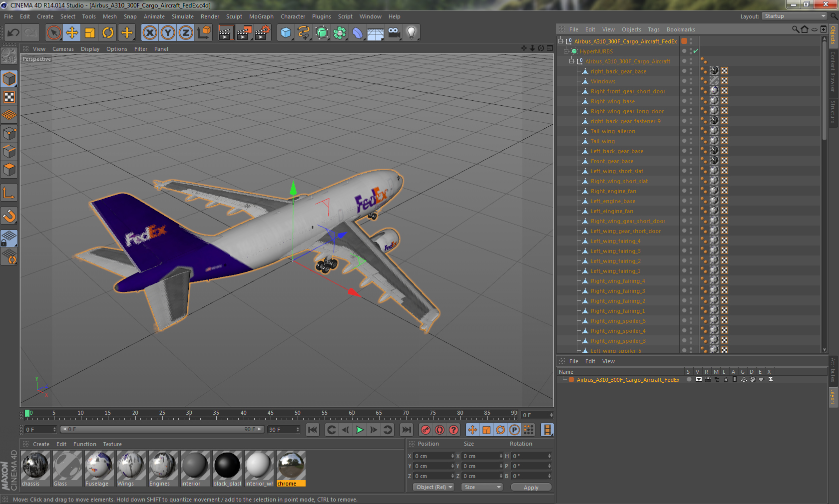The width and height of the screenshot is (839, 504).
Task: Open the Size mode dropdown
Action: (481, 487)
